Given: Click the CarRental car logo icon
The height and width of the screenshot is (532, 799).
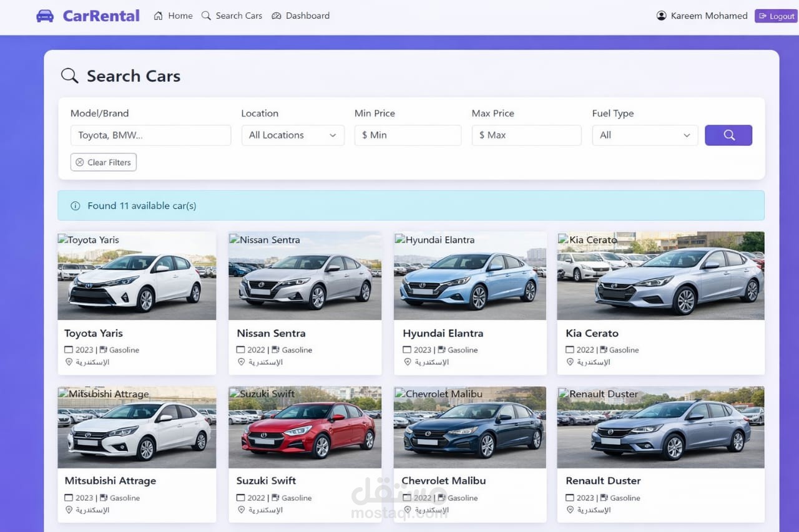Looking at the screenshot, I should click(45, 15).
